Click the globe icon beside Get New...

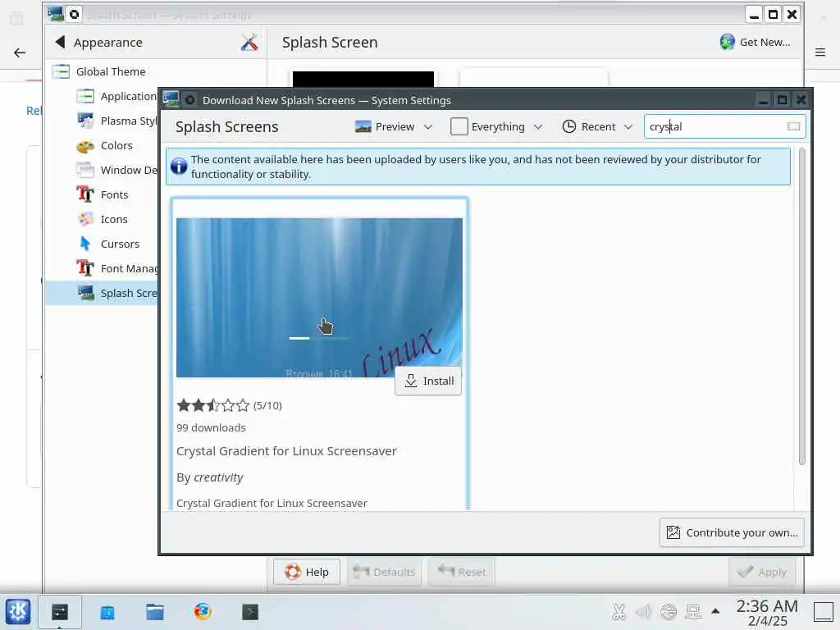[x=727, y=42]
